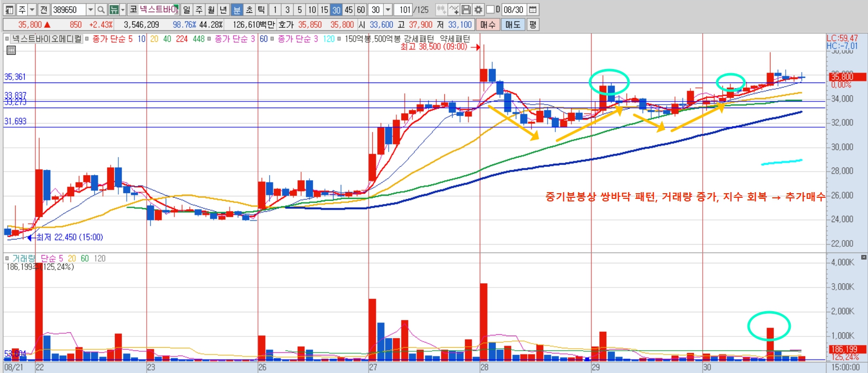This screenshot has height=373, width=868.
Task: Open the minute interval 30 dropdown arrow
Action: point(388,10)
